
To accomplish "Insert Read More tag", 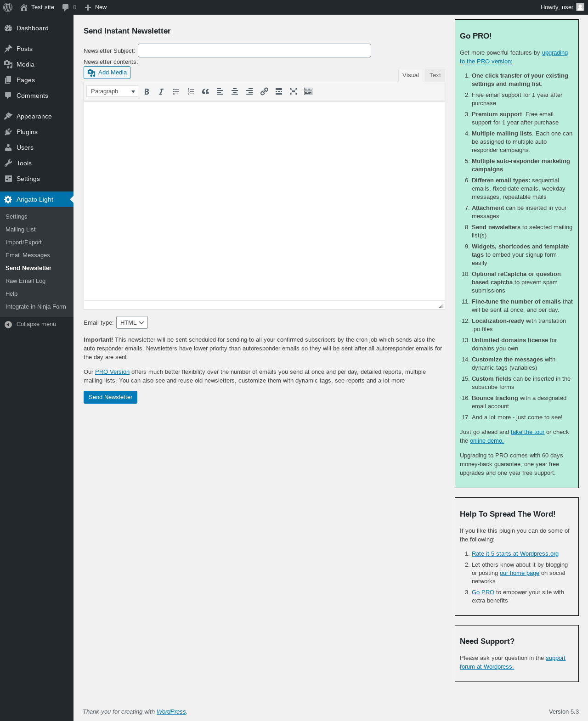I will [279, 91].
